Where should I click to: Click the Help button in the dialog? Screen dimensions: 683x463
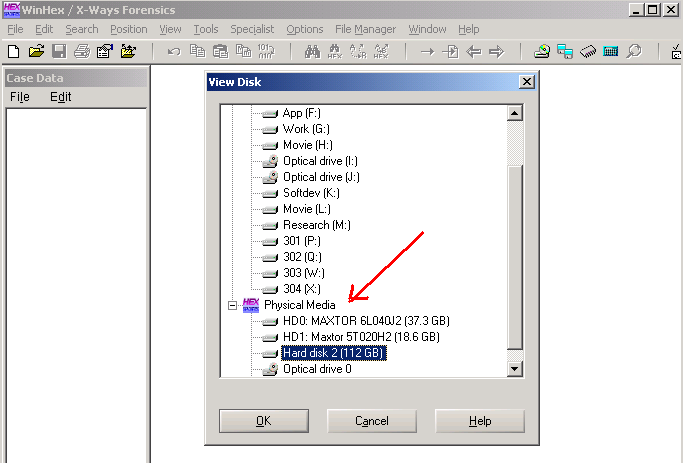pyautogui.click(x=480, y=421)
